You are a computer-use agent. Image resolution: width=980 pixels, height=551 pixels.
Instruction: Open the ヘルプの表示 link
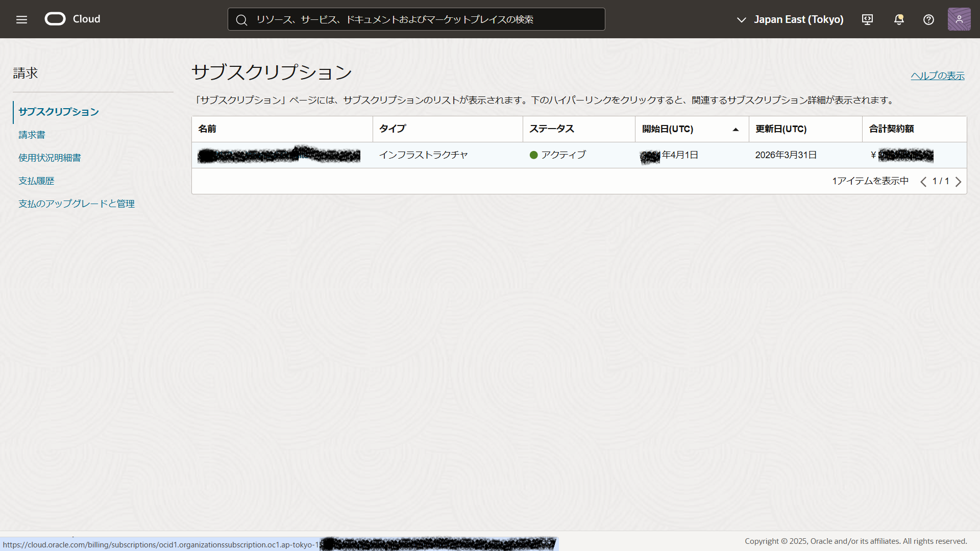pos(937,76)
